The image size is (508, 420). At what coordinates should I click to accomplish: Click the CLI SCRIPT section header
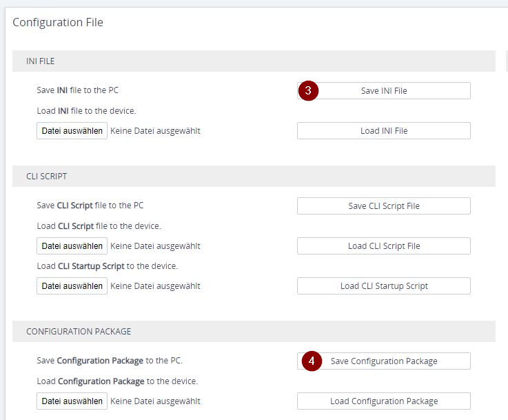46,177
